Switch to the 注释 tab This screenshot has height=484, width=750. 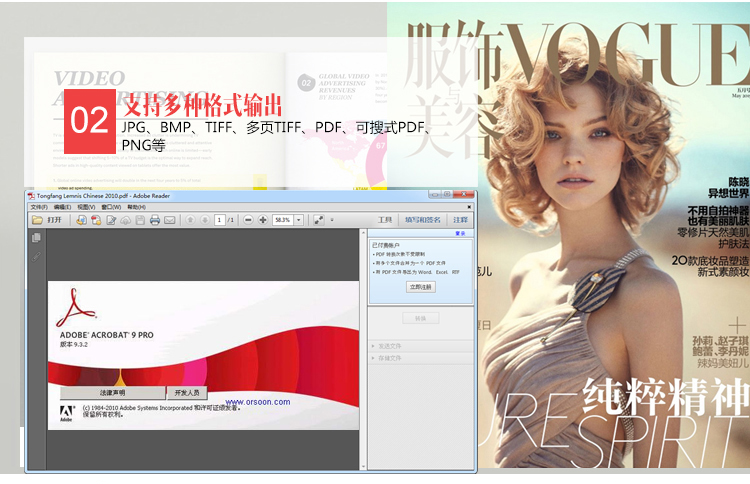pos(459,219)
